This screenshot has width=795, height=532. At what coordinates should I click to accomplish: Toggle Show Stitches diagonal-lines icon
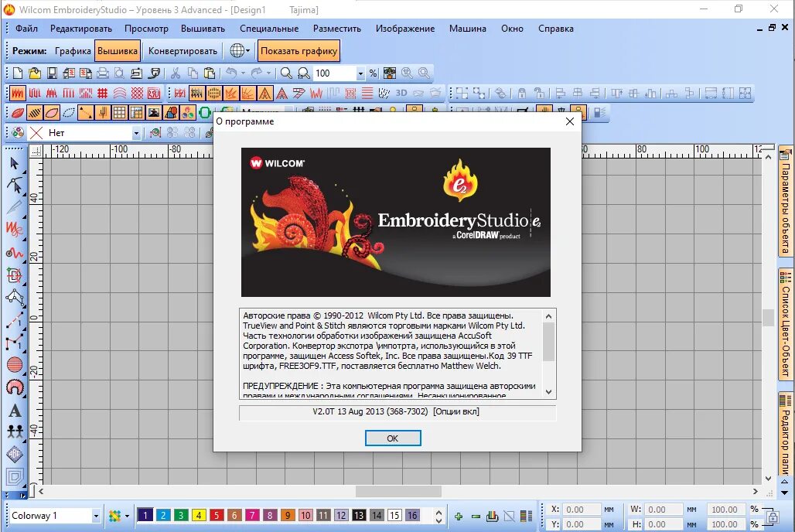point(35,113)
